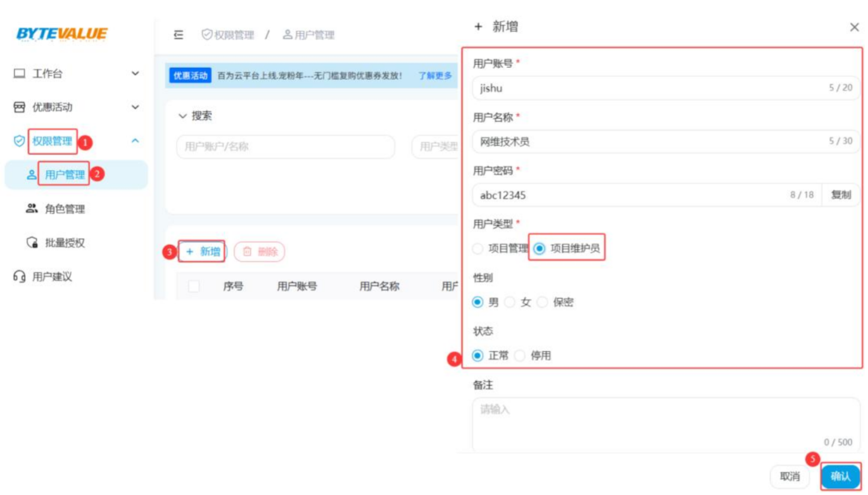This screenshot has width=868, height=495.
Task: Click into the 备注 text area
Action: point(665,425)
